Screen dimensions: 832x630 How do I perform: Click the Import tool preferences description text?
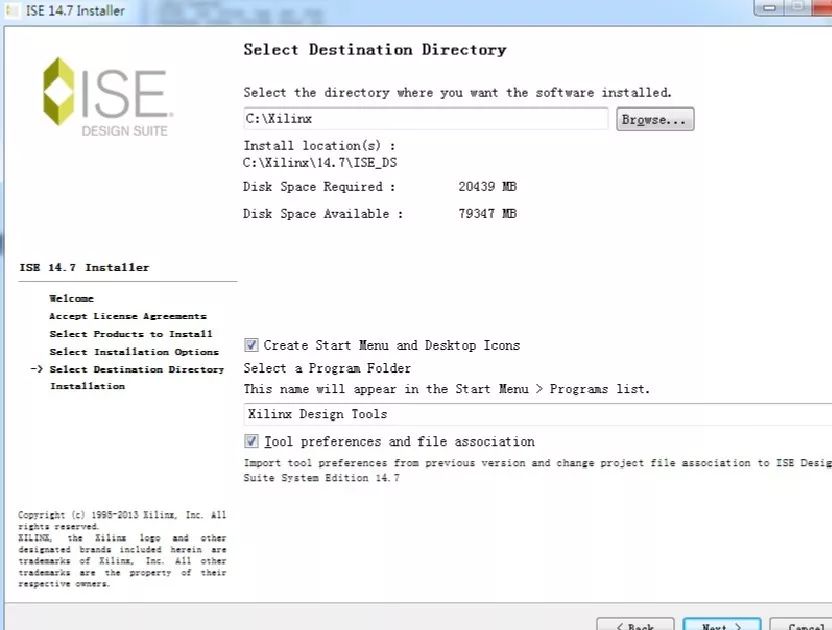(x=538, y=470)
